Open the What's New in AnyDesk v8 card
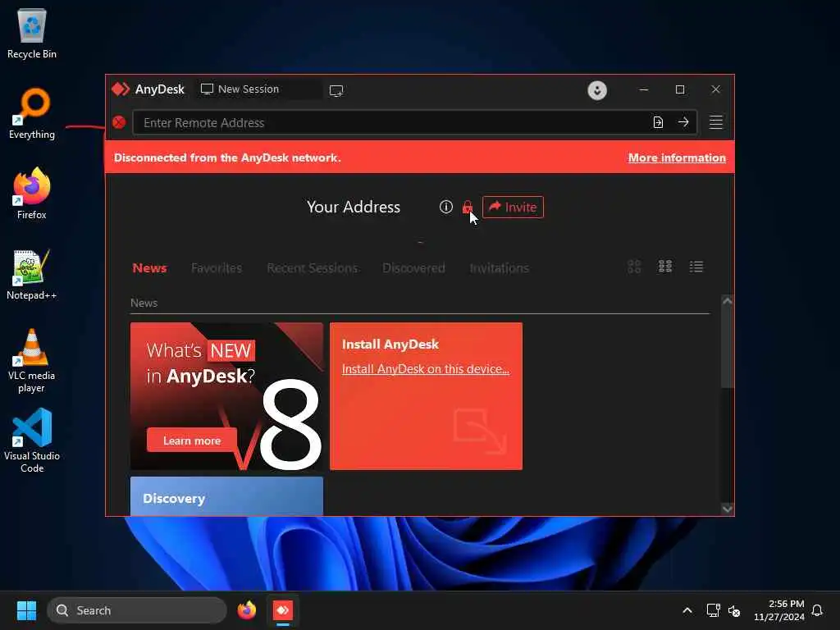This screenshot has width=840, height=630. pyautogui.click(x=226, y=396)
